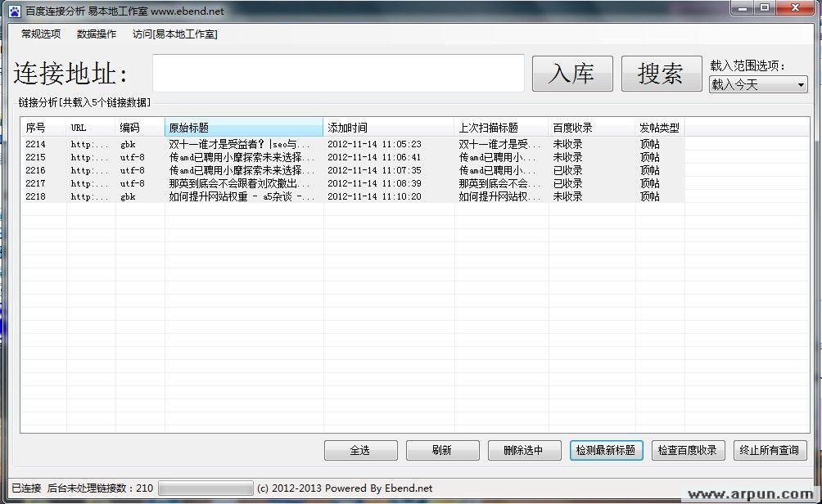This screenshot has height=504, width=822.
Task: Click the 连接地址 input field
Action: coord(338,74)
